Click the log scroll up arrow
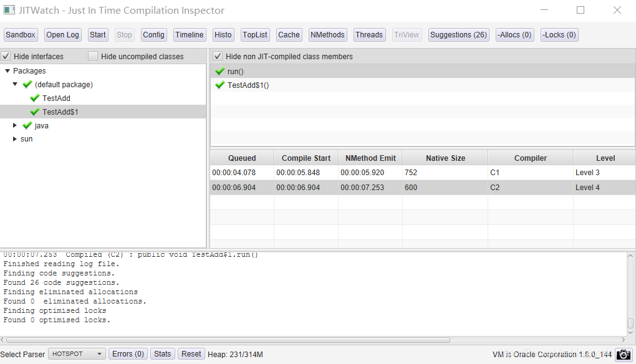 [x=630, y=256]
